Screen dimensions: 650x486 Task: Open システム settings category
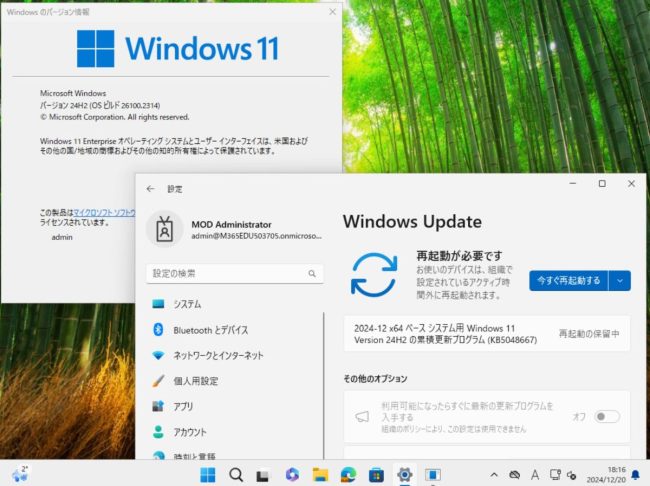point(235,304)
